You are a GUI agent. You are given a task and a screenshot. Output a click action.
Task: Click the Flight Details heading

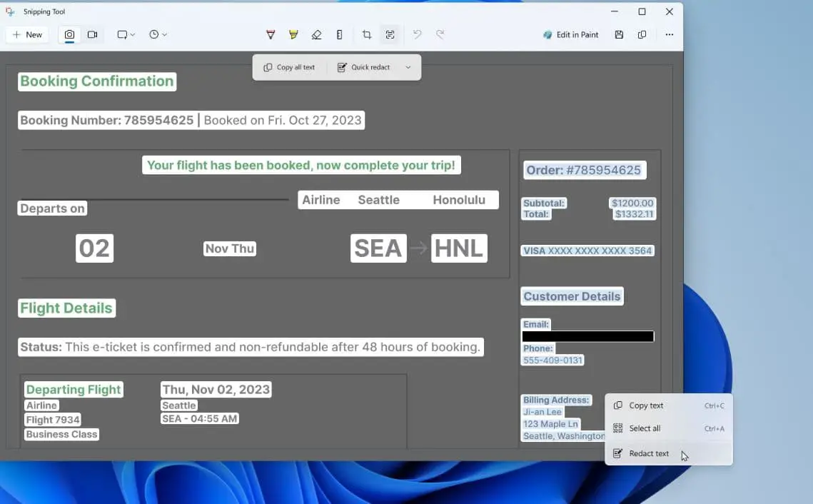pos(66,308)
